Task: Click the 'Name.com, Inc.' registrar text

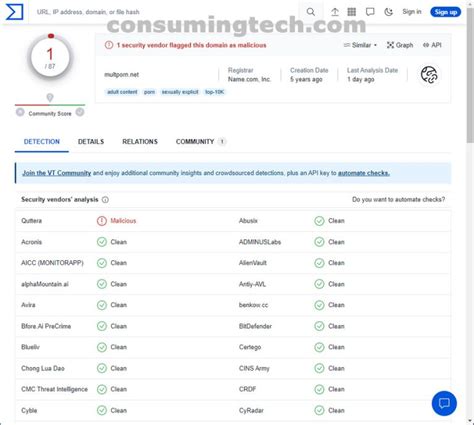Action: pos(249,79)
